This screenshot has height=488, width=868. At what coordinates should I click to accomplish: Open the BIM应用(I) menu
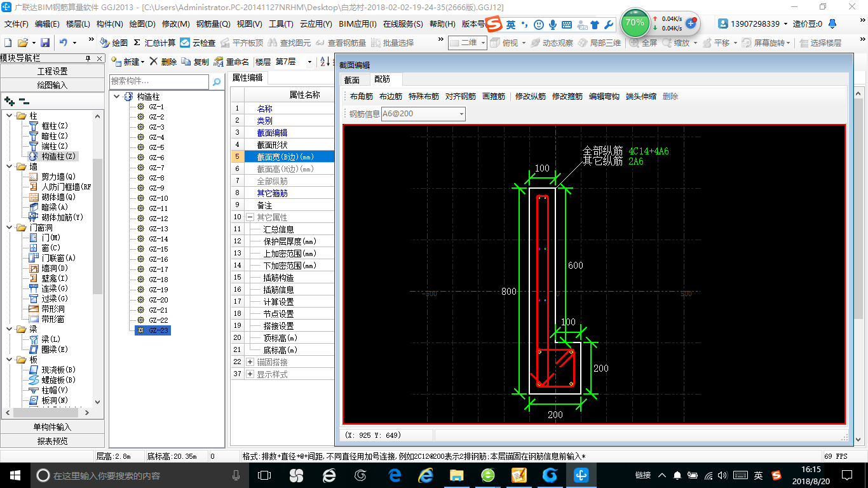click(x=358, y=24)
